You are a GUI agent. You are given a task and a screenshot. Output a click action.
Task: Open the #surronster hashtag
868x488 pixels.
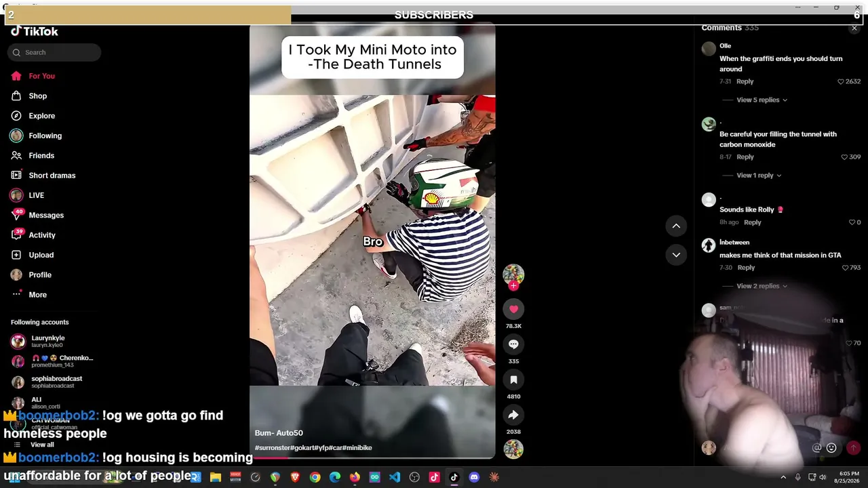(x=274, y=448)
